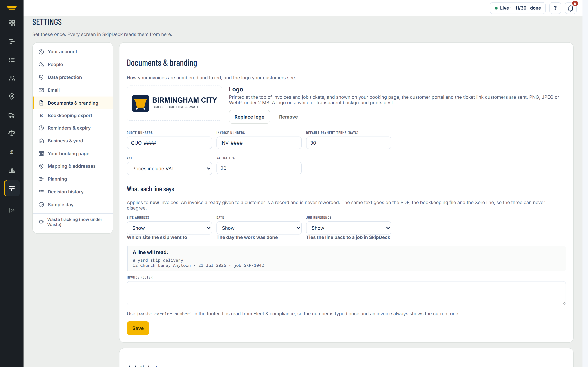
Task: Open the Job Reference Show dropdown
Action: (349, 228)
